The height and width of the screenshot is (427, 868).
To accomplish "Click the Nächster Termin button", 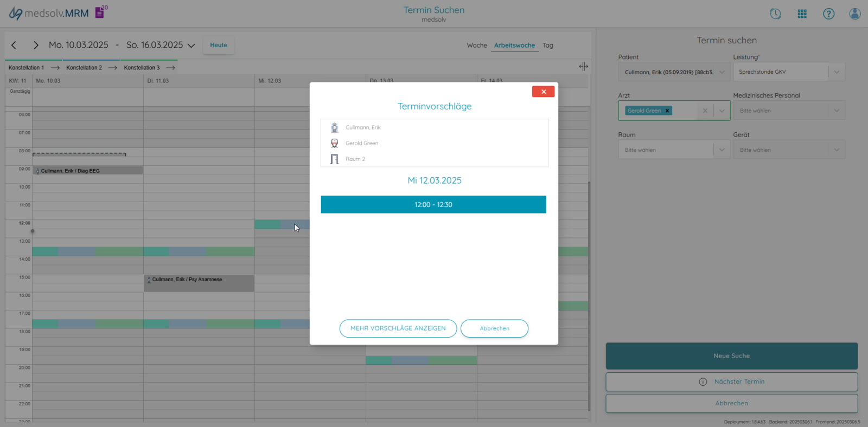I will click(x=731, y=381).
